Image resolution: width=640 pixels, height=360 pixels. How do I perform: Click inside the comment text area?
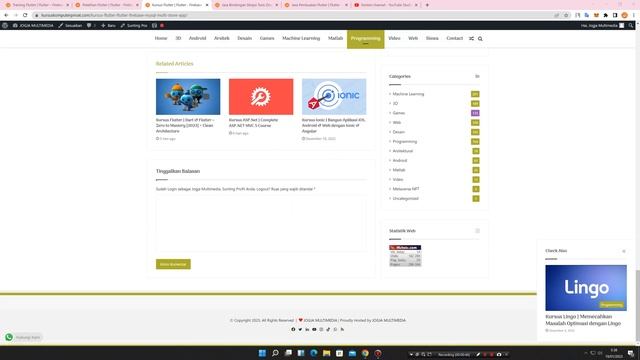(261, 224)
